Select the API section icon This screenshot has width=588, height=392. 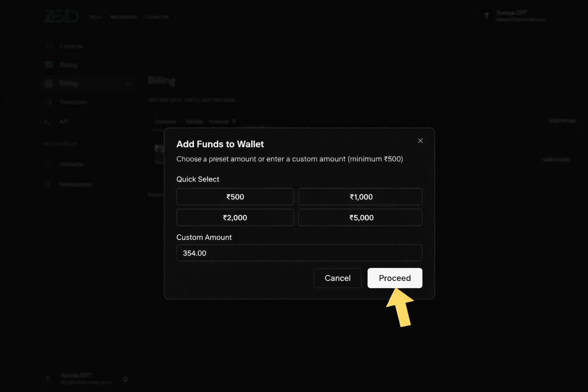(47, 121)
